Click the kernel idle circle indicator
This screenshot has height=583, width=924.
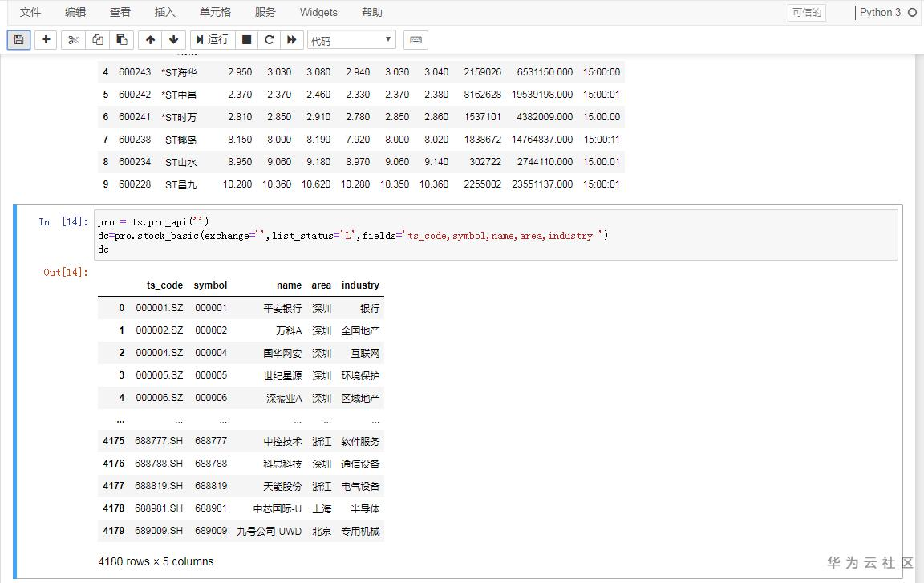912,12
